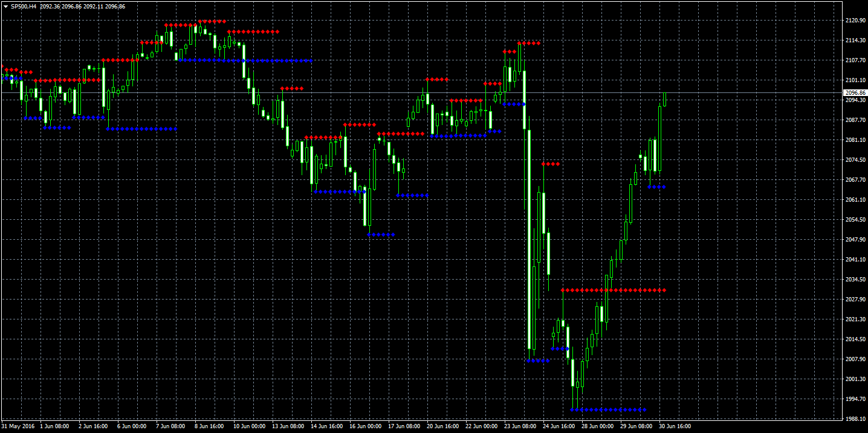
Task: Click the 2054.50 price axis label
Action: [x=856, y=220]
